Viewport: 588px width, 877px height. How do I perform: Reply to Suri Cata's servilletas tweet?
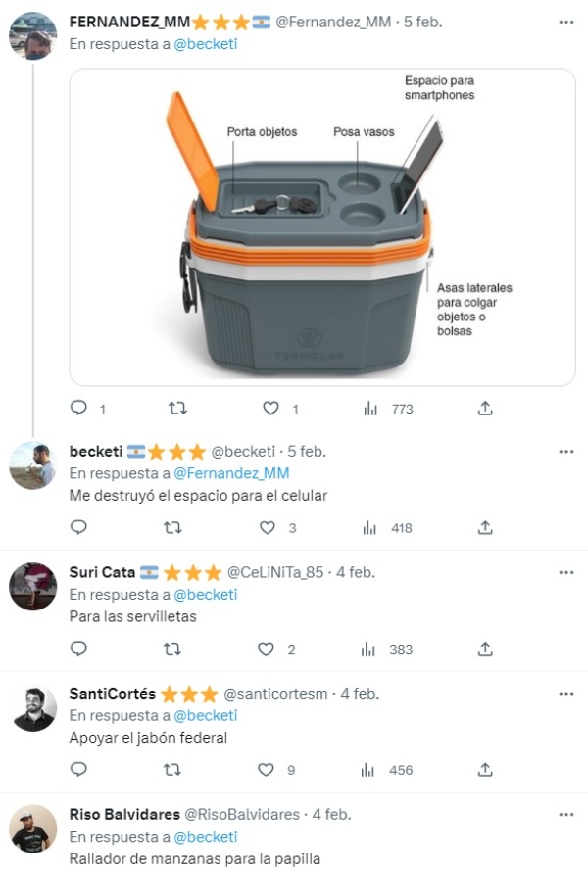point(79,649)
